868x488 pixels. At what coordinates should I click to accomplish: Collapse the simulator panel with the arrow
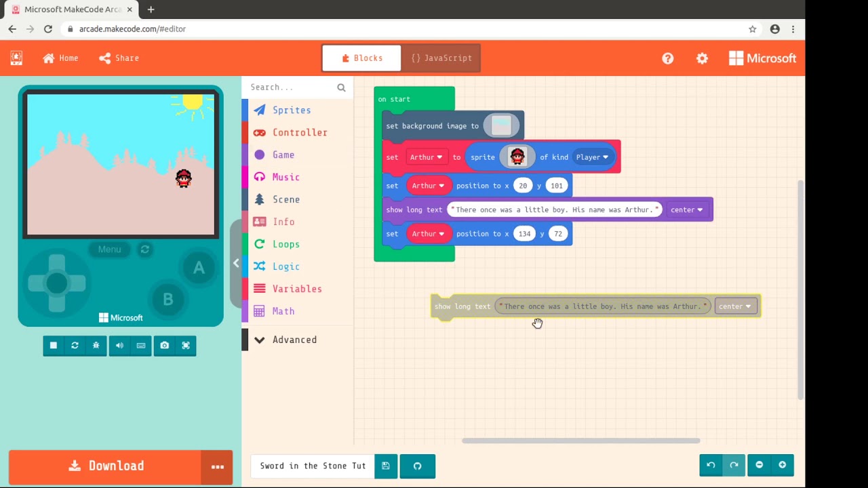pyautogui.click(x=236, y=263)
